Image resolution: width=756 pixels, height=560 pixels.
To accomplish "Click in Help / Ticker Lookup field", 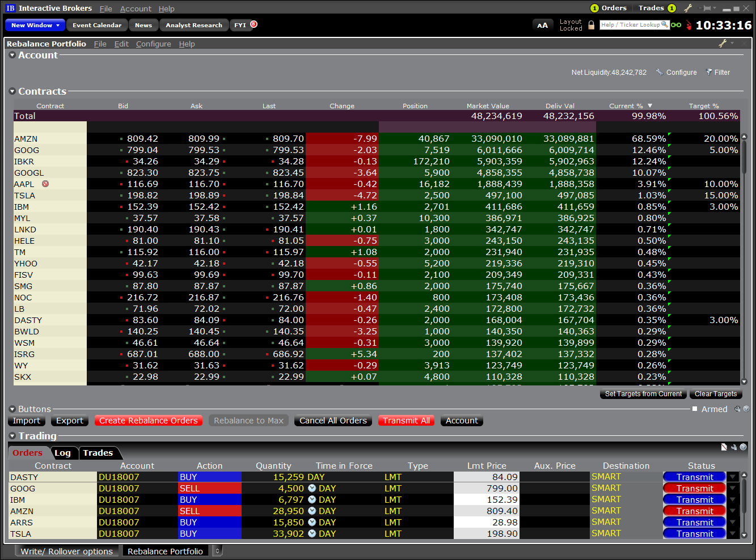I will 631,25.
